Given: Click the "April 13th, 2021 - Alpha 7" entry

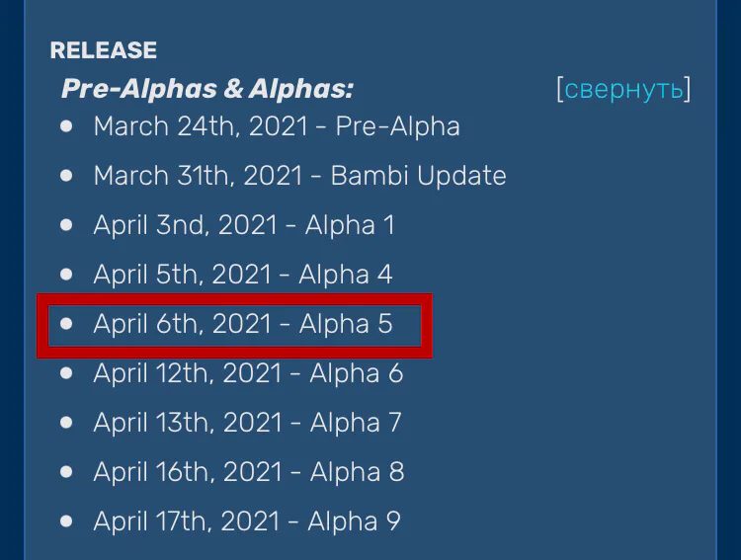Looking at the screenshot, I should [x=247, y=423].
